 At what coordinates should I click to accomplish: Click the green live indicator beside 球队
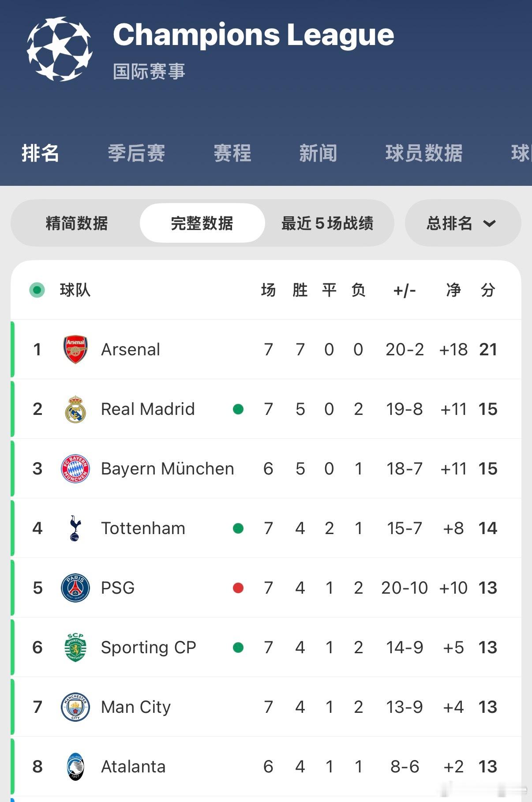(37, 290)
